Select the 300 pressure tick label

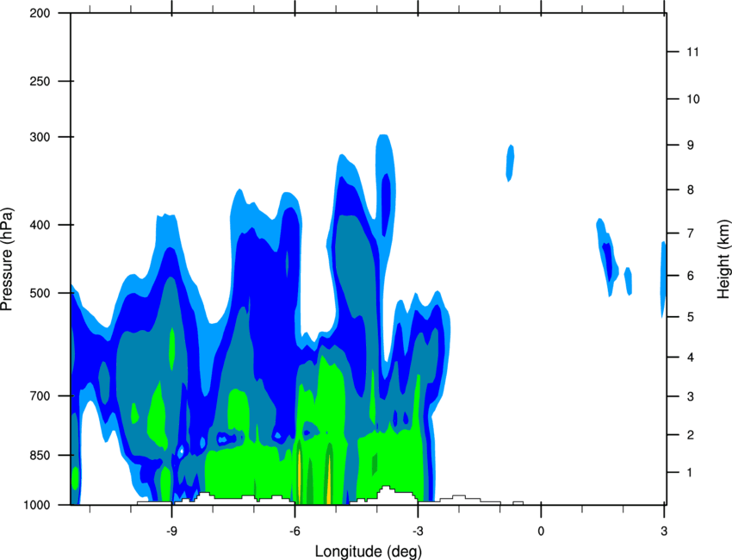point(40,137)
